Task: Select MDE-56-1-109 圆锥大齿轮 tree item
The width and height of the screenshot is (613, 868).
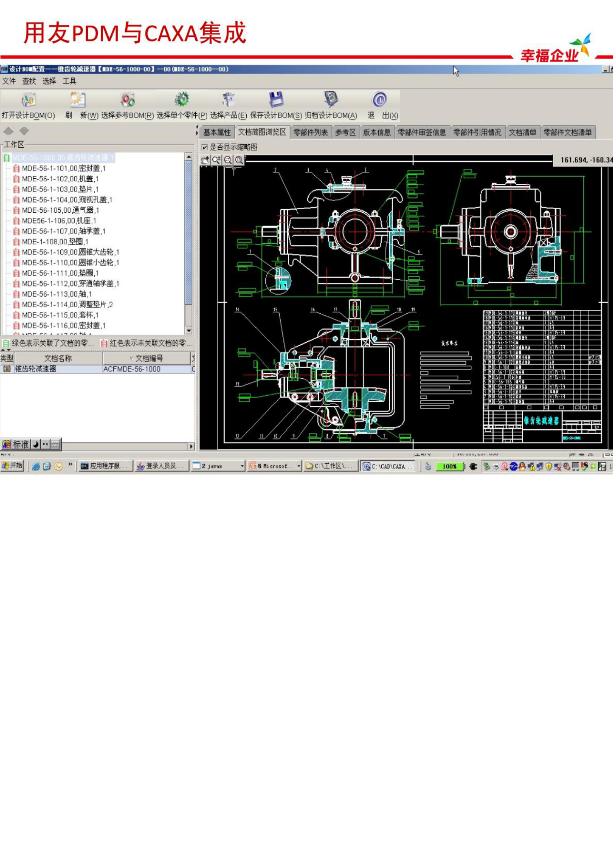Action: coord(70,252)
